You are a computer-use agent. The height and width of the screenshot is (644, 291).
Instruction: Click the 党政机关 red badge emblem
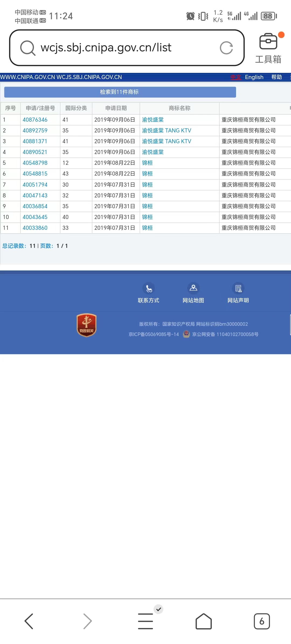[86, 325]
